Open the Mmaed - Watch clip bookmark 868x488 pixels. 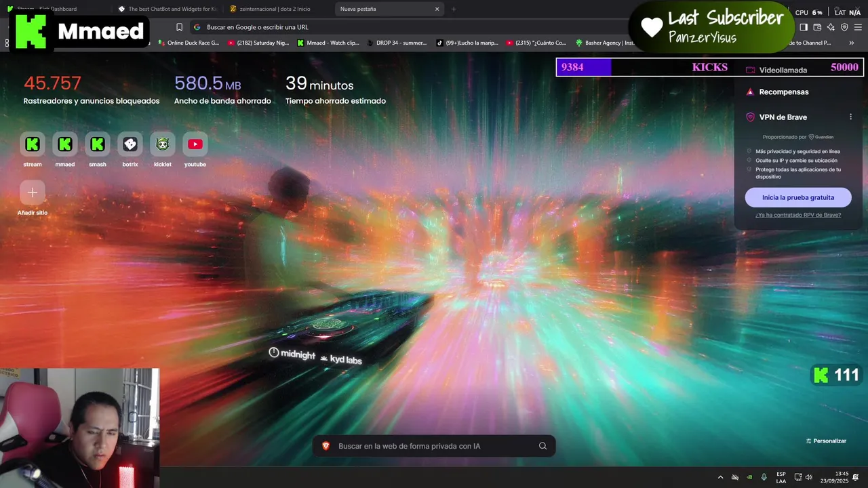coord(328,43)
